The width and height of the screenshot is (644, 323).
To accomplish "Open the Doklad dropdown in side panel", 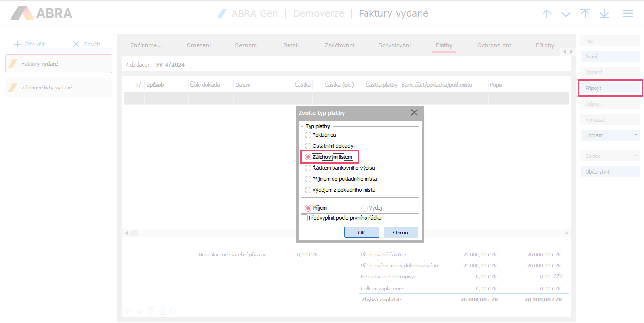I will (x=636, y=156).
